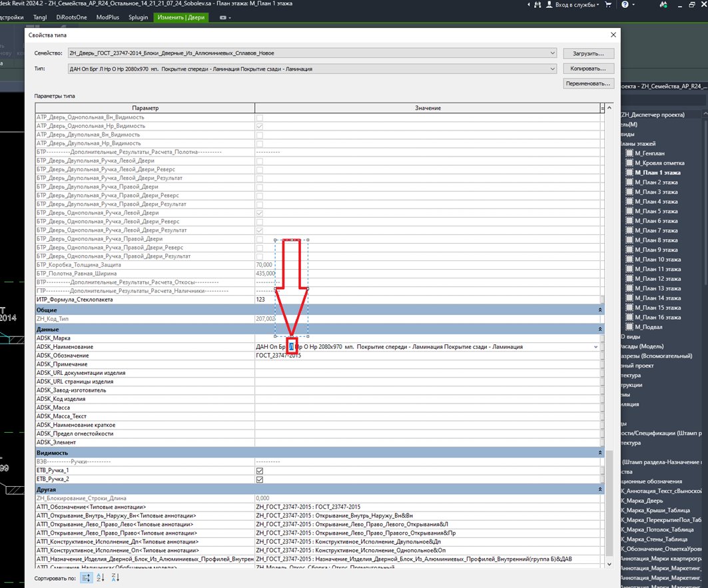Click ADSK_Предел огнестойкости parameter row
Screen dimensions: 708x588
[x=145, y=434]
